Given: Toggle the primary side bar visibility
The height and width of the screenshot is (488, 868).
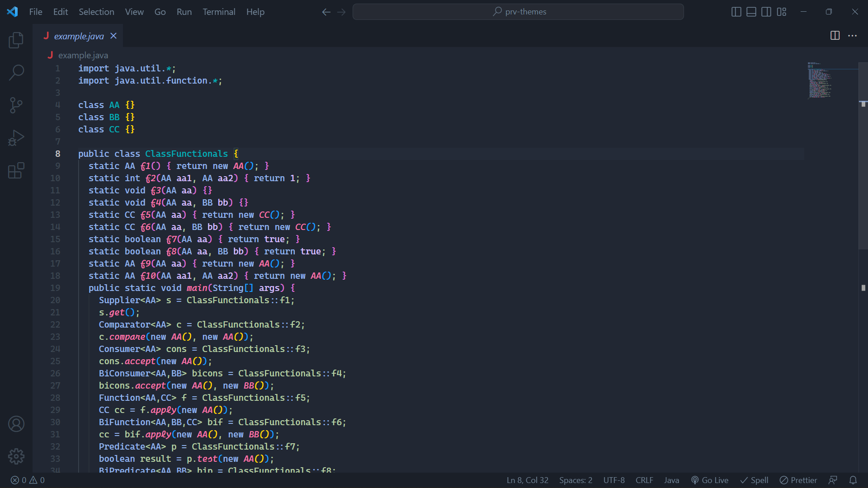Looking at the screenshot, I should 736,12.
